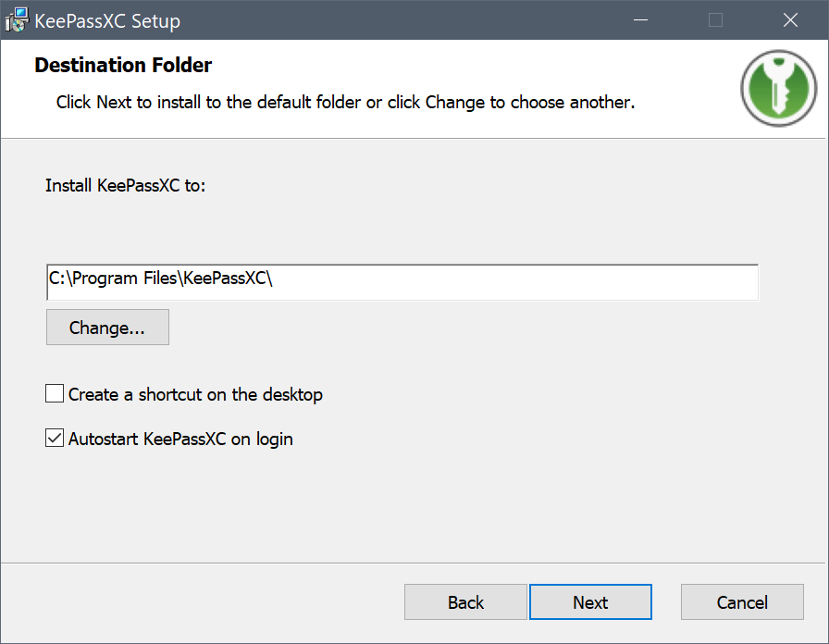Click the 'Install KeePassXC to:' label
The image size is (829, 644).
pyautogui.click(x=125, y=185)
